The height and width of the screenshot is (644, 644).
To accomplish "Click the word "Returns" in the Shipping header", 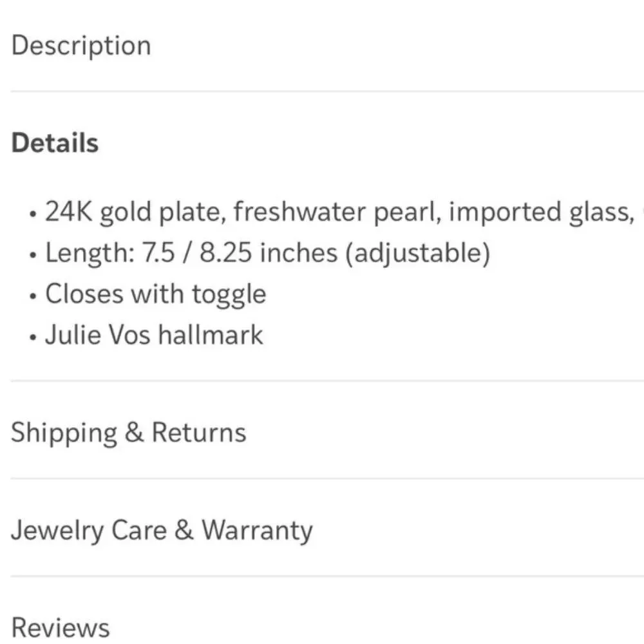I will point(198,432).
